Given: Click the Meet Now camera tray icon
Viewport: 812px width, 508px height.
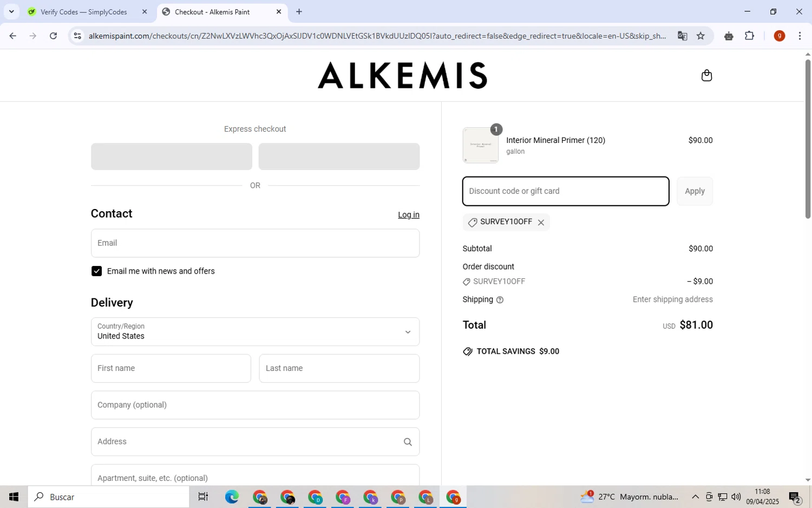Looking at the screenshot, I should (x=709, y=497).
